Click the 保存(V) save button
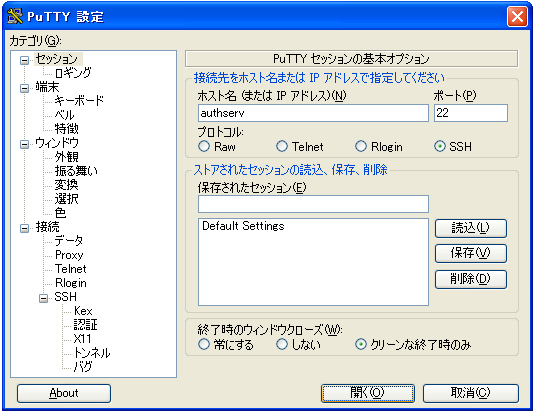Screen dimensions: 534x413 coord(471,253)
